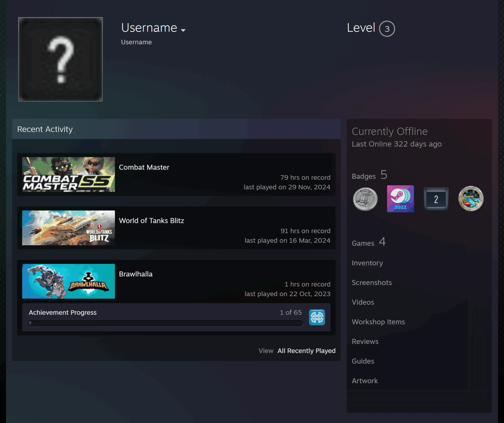The image size is (504, 423).
Task: Open the Brawlhalla game banner
Action: (x=69, y=281)
